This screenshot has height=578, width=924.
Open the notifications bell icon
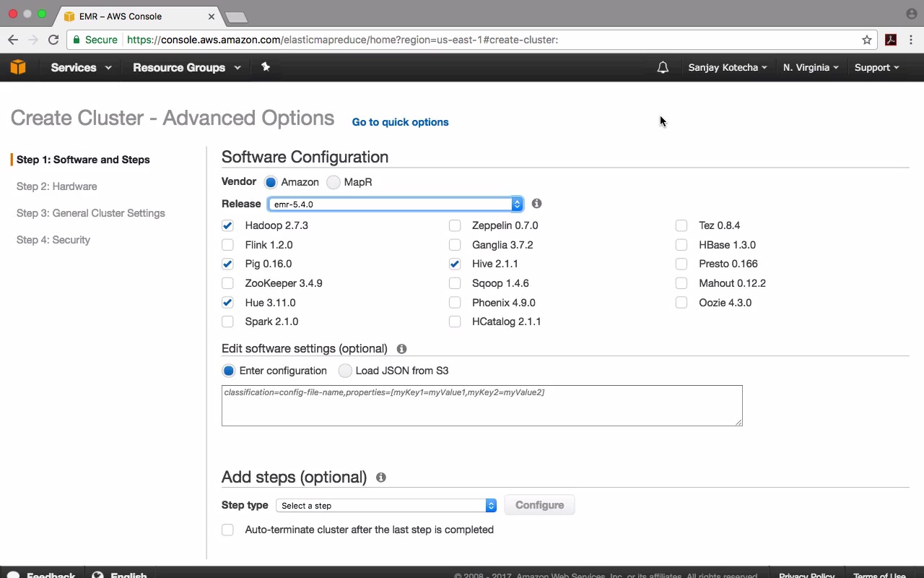[663, 67]
